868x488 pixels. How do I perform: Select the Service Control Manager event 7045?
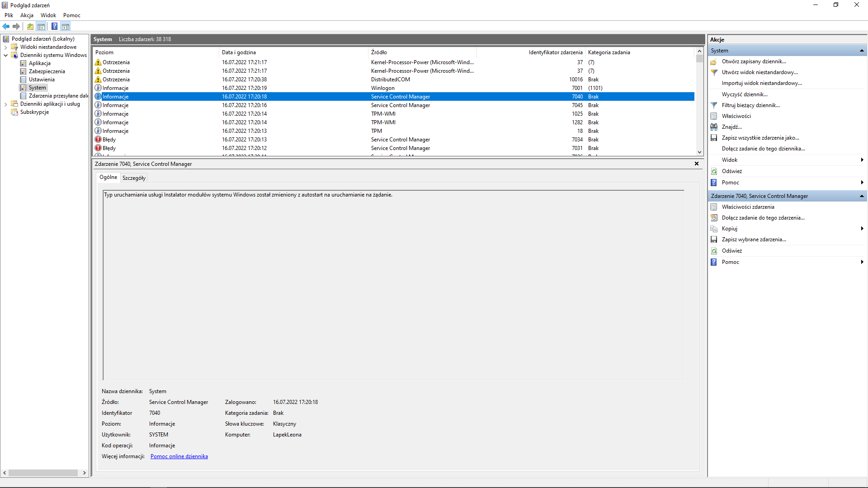pyautogui.click(x=394, y=105)
